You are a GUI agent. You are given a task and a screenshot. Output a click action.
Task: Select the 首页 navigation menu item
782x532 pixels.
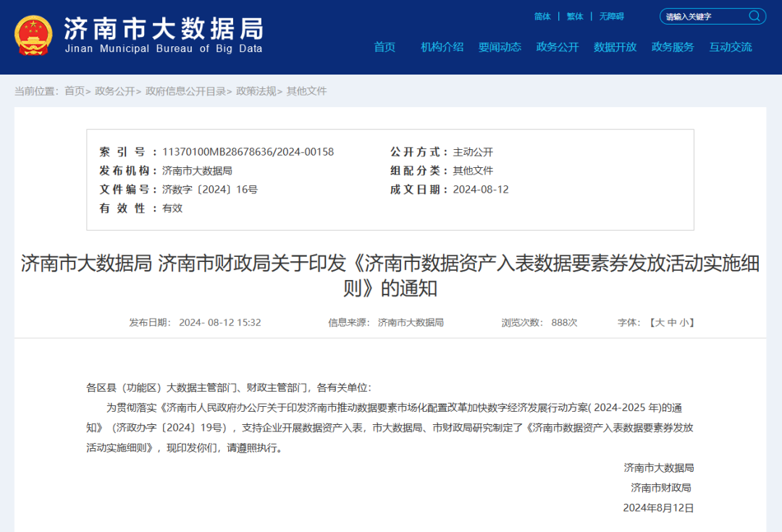384,47
